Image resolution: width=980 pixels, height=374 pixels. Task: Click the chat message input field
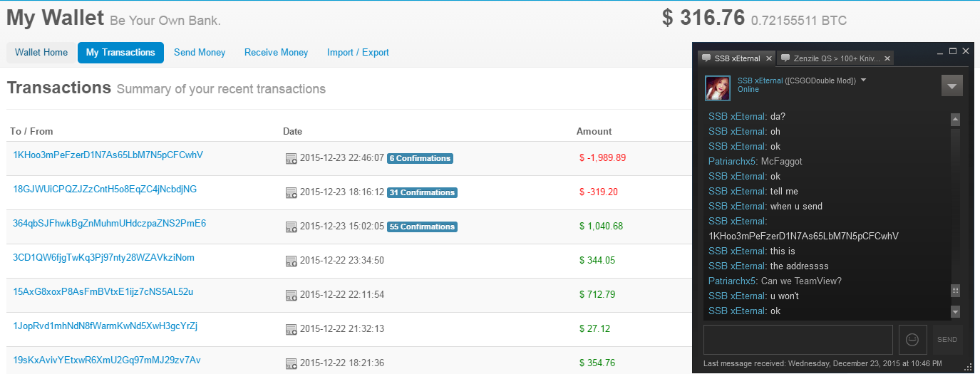[797, 340]
